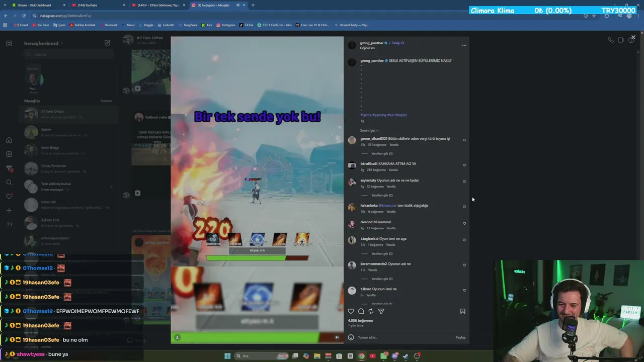The image size is (644, 362).
Task: Switch to the 'Stream - Kick Dashboard' tab
Action: (39, 5)
